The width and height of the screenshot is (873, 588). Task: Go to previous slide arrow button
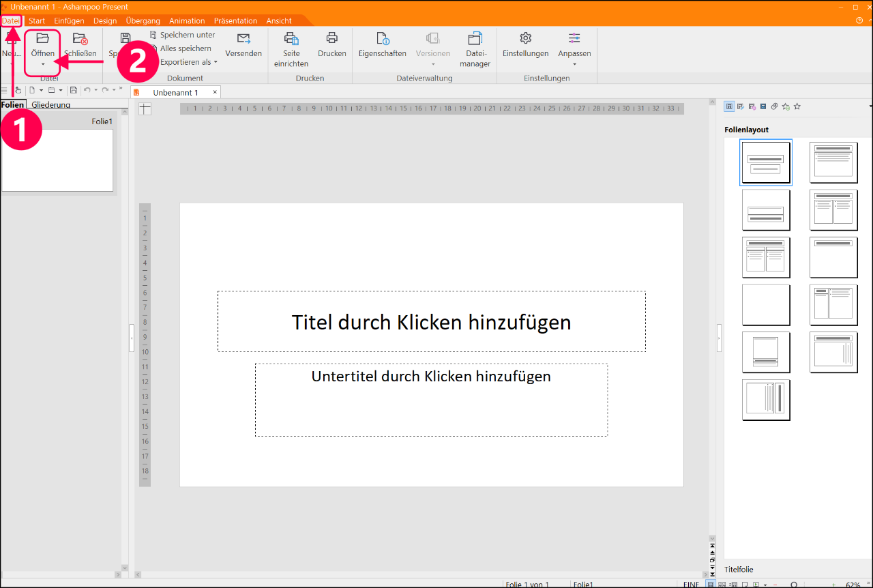pos(712,553)
